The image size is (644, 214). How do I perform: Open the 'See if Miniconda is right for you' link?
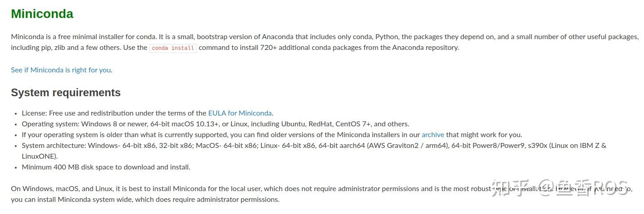tap(61, 70)
